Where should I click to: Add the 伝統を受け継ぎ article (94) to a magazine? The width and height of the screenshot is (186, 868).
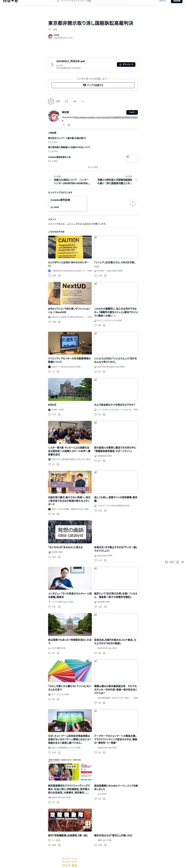pos(58,514)
